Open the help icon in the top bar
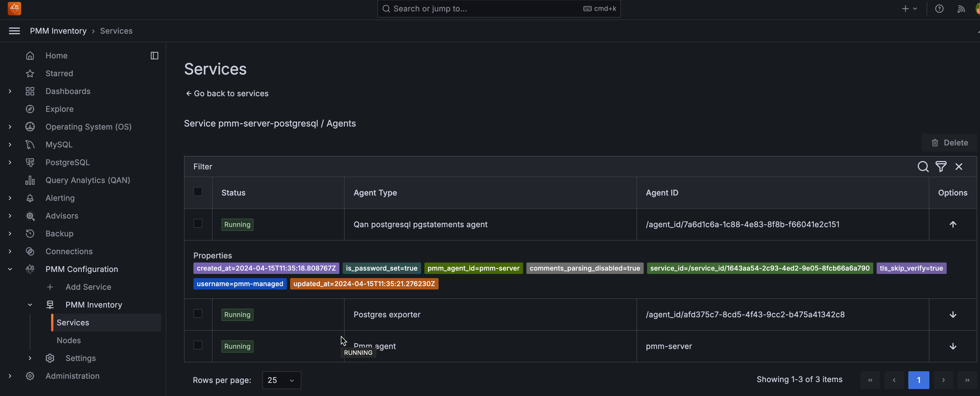The image size is (980, 396). [x=940, y=8]
